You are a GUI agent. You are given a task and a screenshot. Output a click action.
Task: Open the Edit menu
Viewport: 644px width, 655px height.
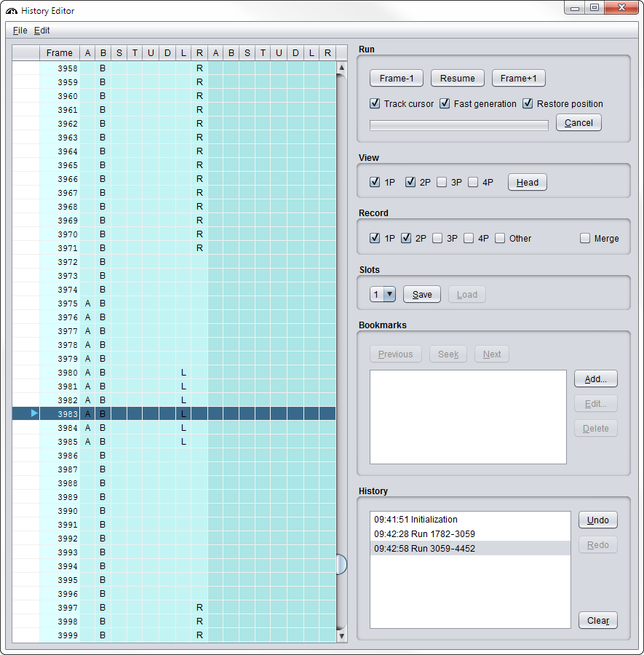coord(42,31)
